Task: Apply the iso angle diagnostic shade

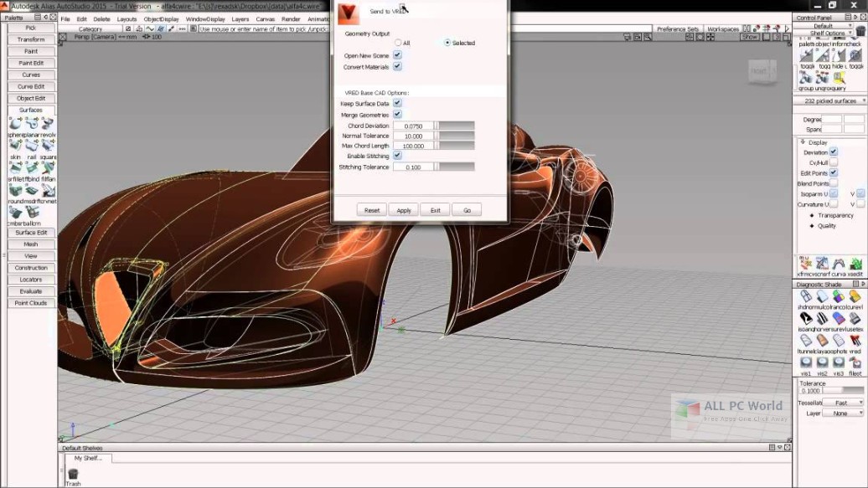Action: click(806, 319)
